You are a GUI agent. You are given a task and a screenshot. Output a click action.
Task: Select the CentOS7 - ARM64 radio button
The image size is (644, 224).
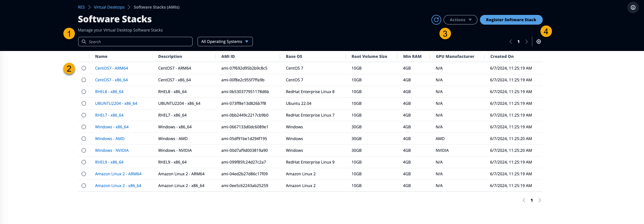[x=84, y=68]
